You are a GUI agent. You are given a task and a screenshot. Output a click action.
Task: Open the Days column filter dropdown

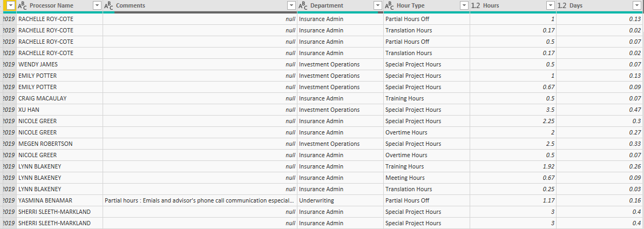[x=637, y=6]
